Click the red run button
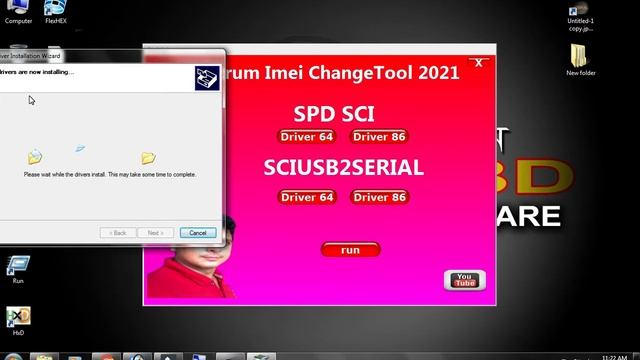This screenshot has width=640, height=360. click(x=351, y=250)
